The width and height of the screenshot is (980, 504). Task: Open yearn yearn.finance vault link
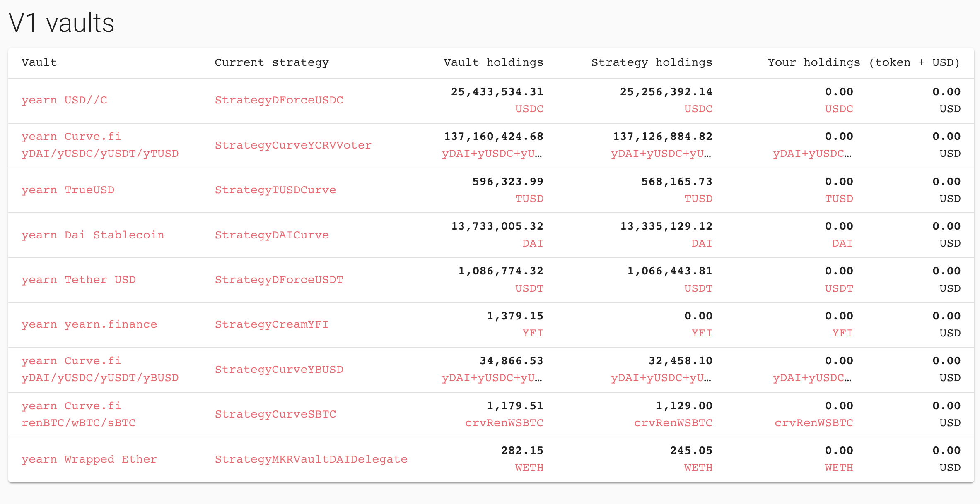pos(89,324)
